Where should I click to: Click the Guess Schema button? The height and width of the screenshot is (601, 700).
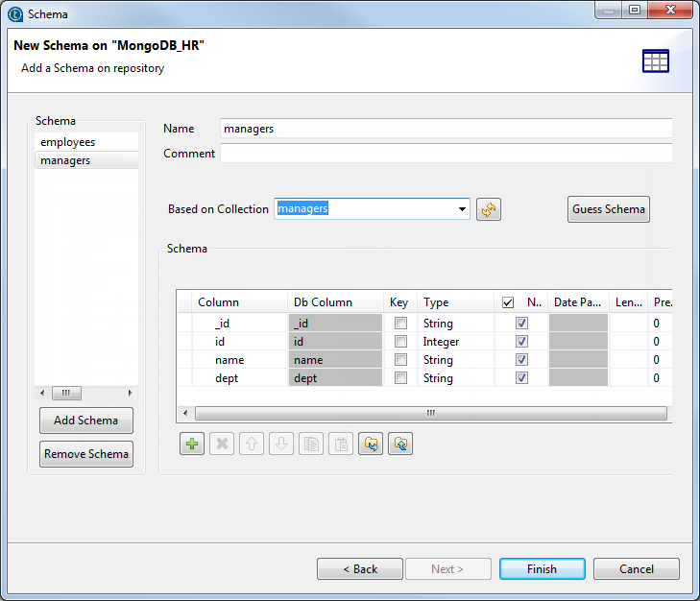click(x=609, y=209)
